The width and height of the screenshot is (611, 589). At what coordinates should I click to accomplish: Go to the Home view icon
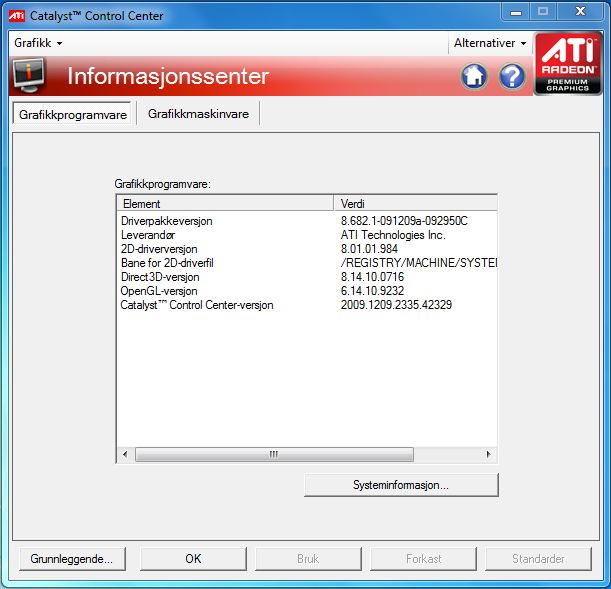point(474,76)
